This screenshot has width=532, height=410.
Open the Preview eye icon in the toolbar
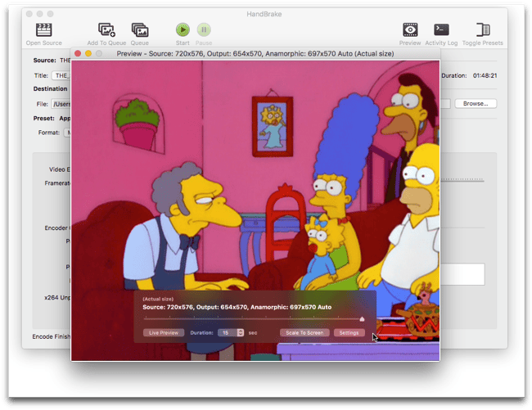410,29
